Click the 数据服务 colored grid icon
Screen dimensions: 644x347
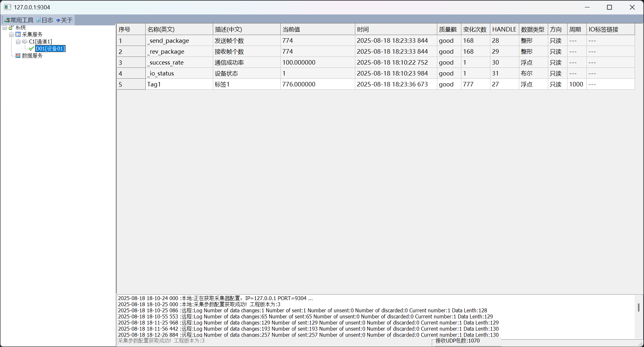pos(18,56)
